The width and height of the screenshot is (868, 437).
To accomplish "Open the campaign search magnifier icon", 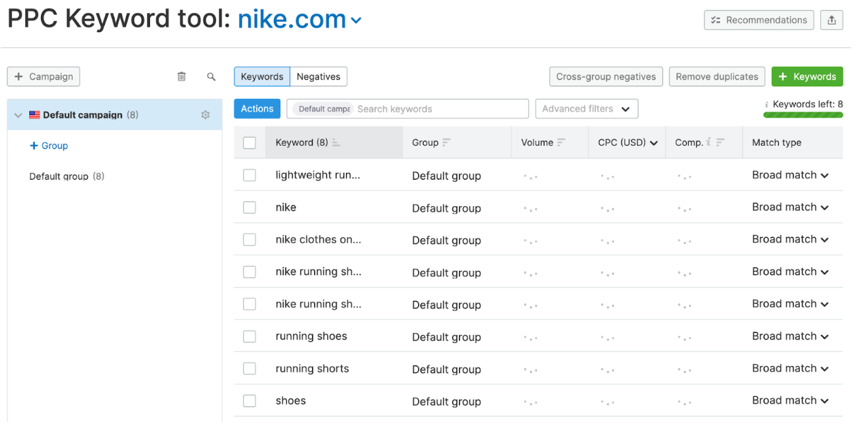I will coord(211,76).
